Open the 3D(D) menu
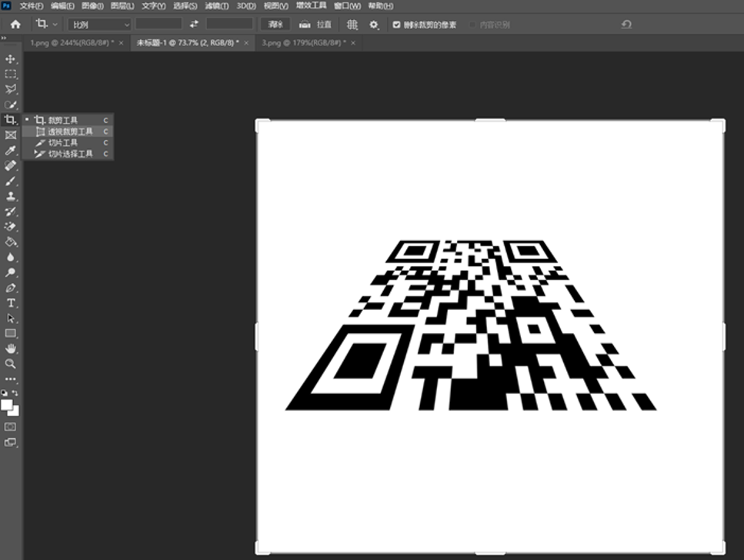Image resolution: width=744 pixels, height=560 pixels. pyautogui.click(x=246, y=6)
